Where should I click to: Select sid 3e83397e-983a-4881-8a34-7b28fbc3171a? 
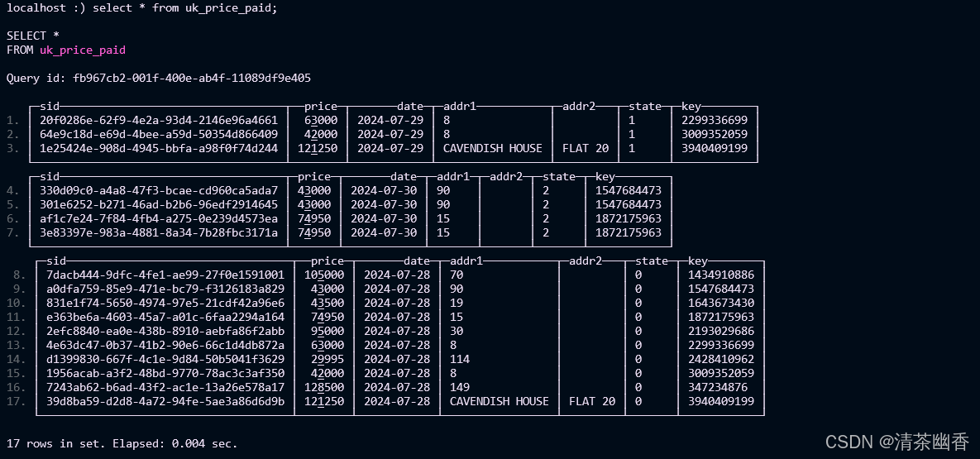tap(159, 232)
